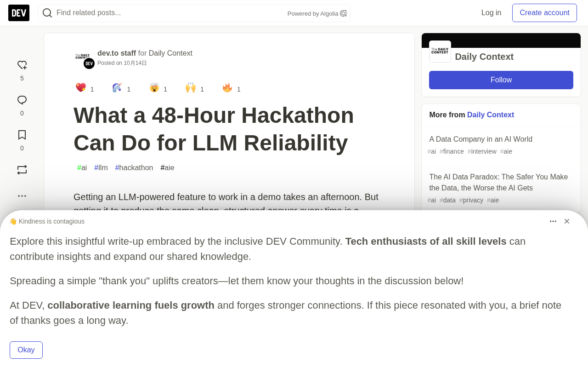Select the #llm tag
588x368 pixels.
tap(101, 168)
